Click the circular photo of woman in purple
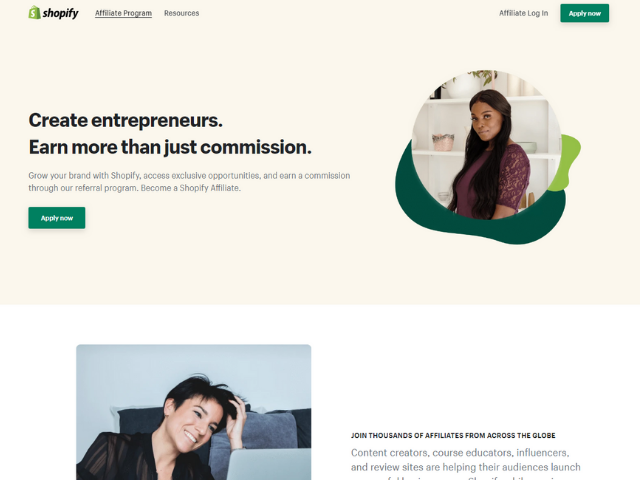Image resolution: width=640 pixels, height=480 pixels. 487,145
